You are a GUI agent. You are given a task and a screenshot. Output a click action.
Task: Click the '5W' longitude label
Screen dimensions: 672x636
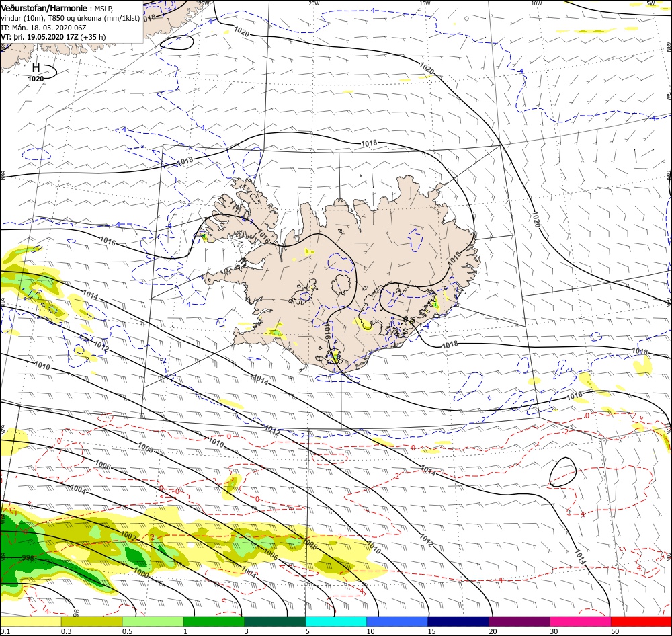point(651,3)
